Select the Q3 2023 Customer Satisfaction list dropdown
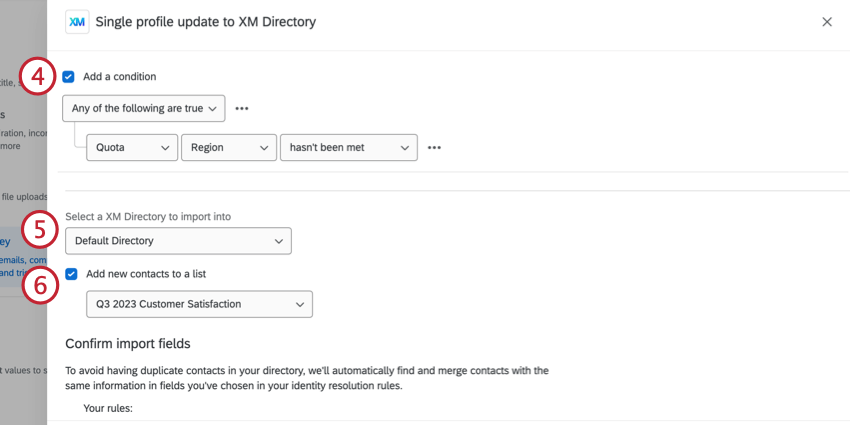The image size is (850, 425). tap(199, 304)
